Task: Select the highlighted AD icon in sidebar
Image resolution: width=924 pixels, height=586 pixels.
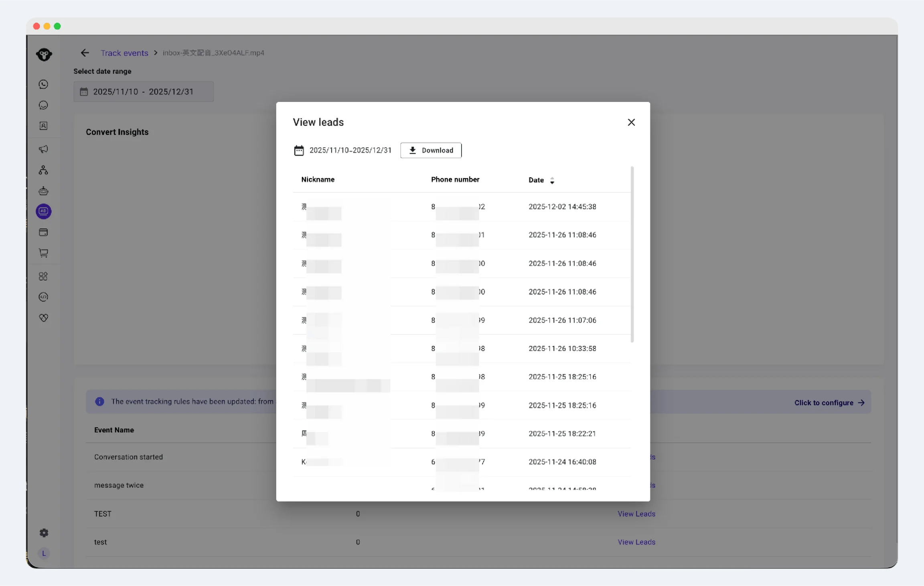Action: (x=43, y=212)
